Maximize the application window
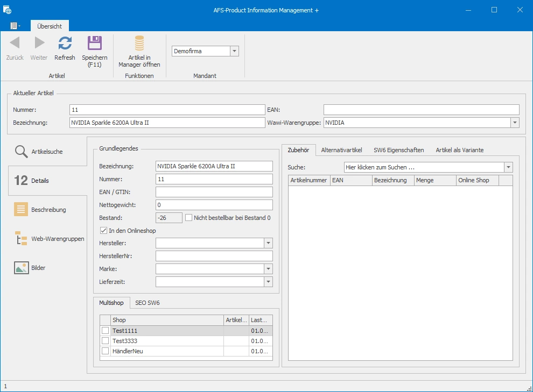The height and width of the screenshot is (392, 533). click(494, 10)
